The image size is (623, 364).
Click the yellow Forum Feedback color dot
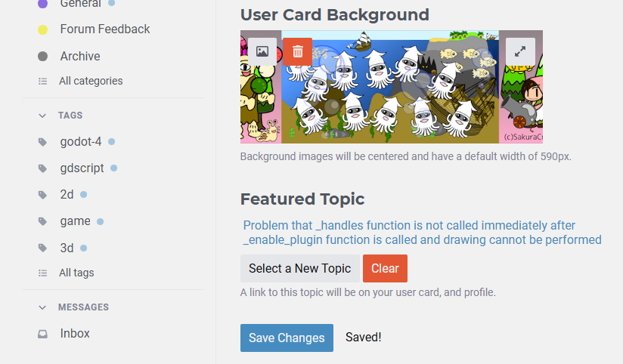click(x=43, y=30)
